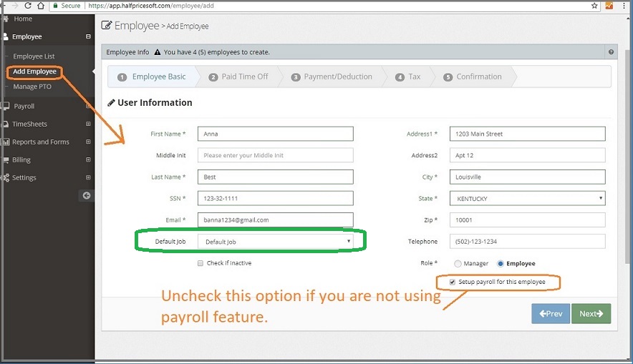Open the Default Job dropdown

tap(275, 242)
